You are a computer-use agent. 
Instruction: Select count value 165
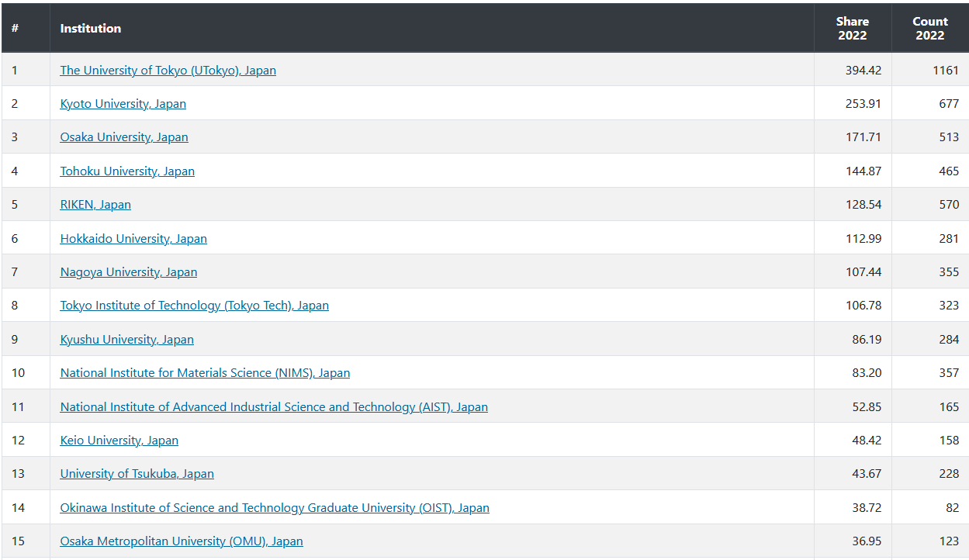pyautogui.click(x=949, y=407)
